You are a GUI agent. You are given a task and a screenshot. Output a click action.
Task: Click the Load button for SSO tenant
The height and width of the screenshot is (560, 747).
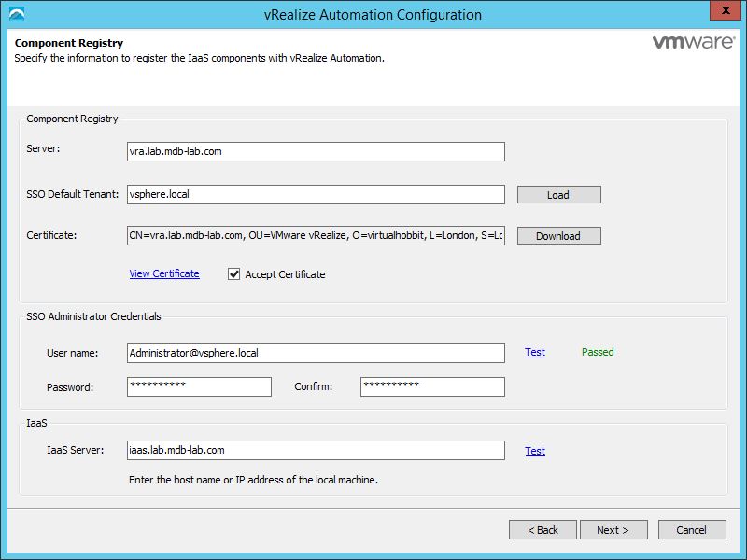(x=558, y=195)
